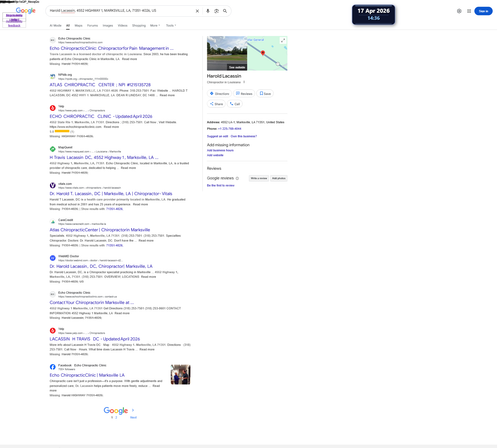Open more options beside Chiropractor in Louisiana
This screenshot has width=500, height=448.
pos(244,82)
